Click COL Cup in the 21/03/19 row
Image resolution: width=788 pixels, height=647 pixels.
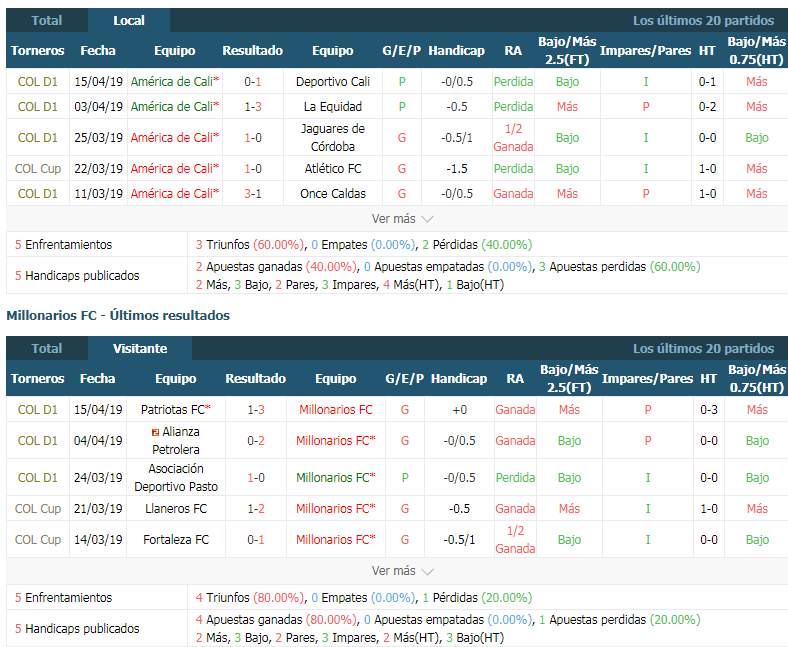pos(38,509)
